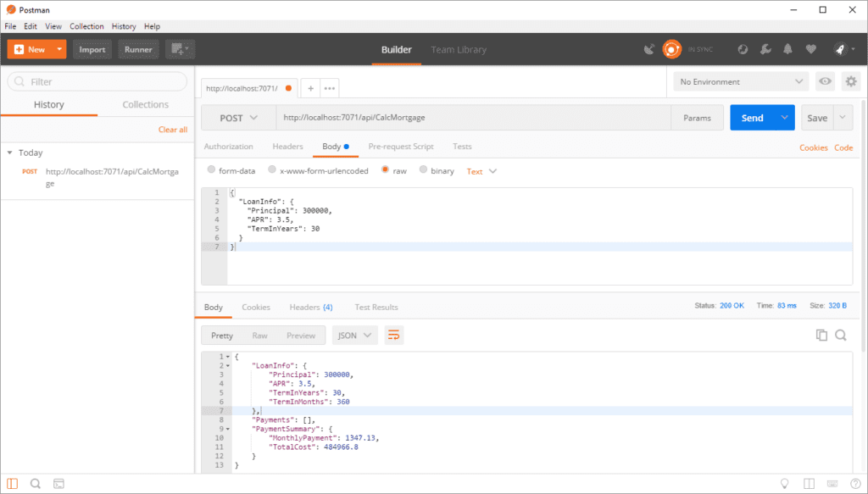The image size is (868, 494).
Task: Click the environment quick look eye icon
Action: (824, 81)
